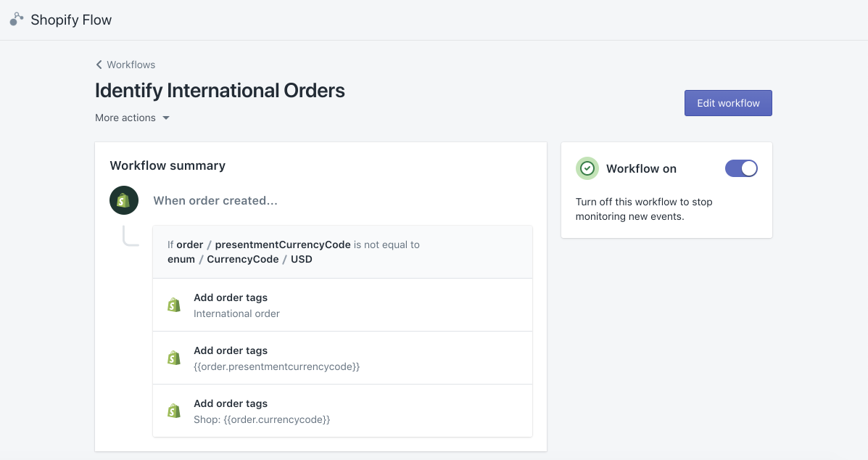Click 'Turn off this workflow' description text

coord(644,209)
